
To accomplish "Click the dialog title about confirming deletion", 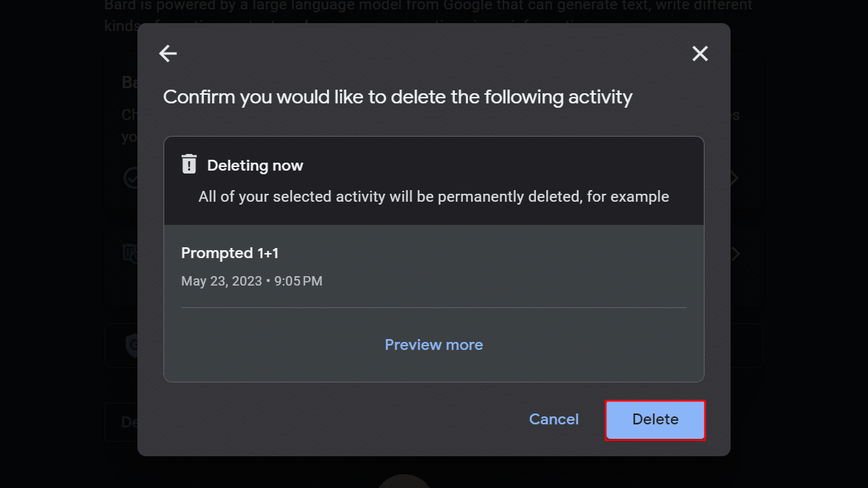I will [x=398, y=97].
